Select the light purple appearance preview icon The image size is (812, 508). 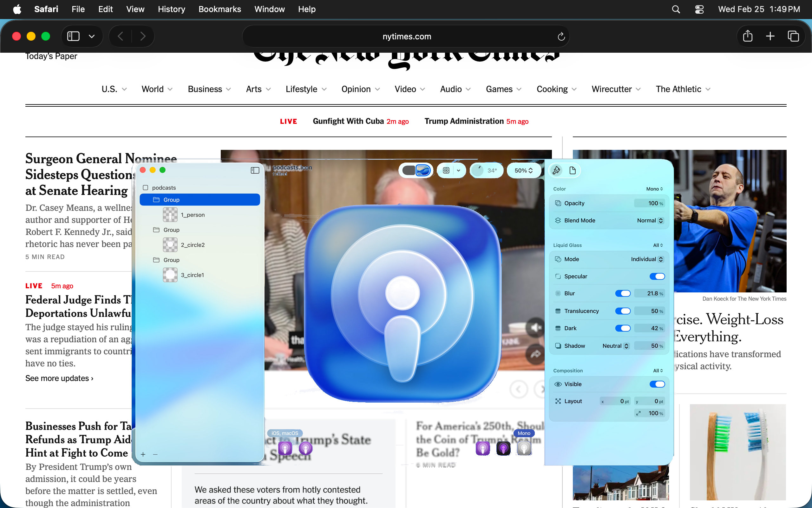[x=483, y=448]
